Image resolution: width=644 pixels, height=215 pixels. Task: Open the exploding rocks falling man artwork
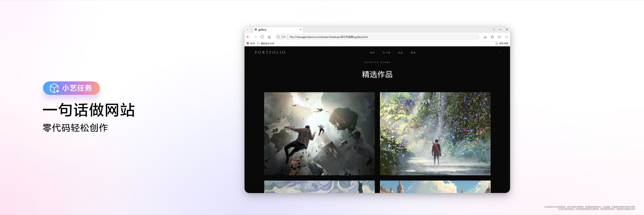[319, 134]
